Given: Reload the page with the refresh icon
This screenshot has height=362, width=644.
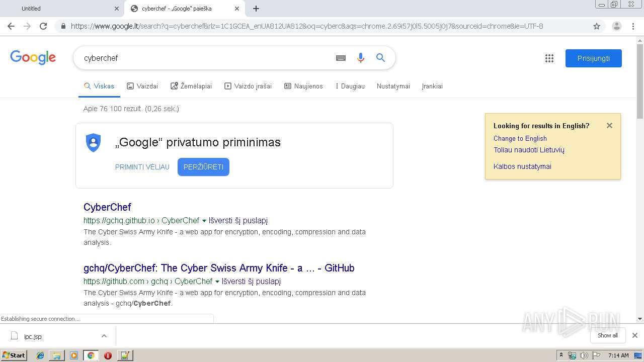Looking at the screenshot, I should [x=43, y=26].
